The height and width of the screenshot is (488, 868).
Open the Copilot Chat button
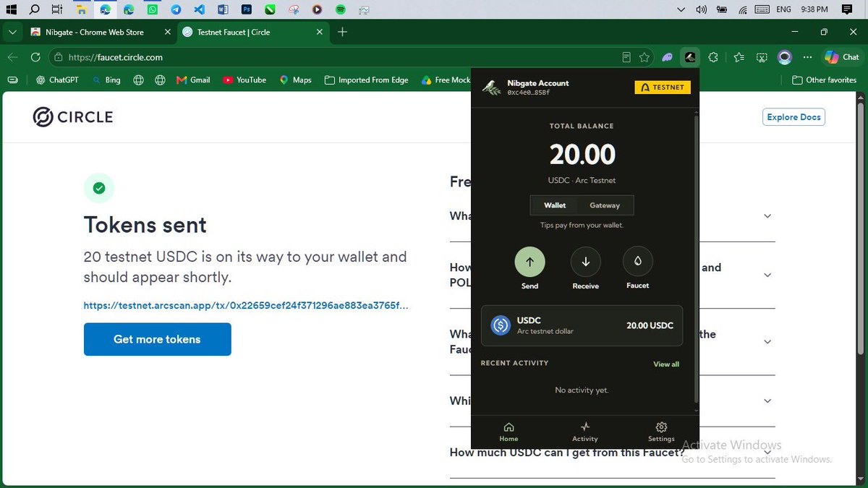point(842,57)
